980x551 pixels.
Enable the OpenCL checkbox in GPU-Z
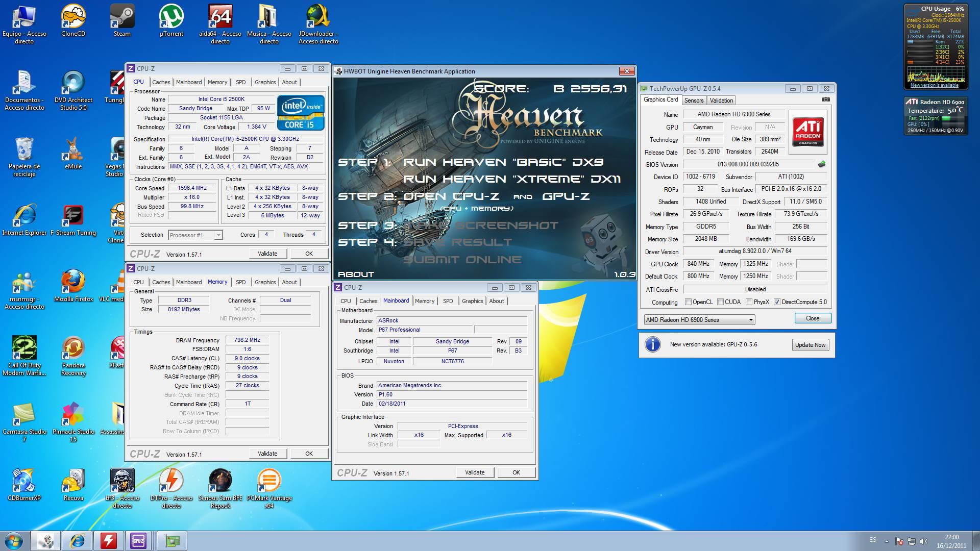688,302
